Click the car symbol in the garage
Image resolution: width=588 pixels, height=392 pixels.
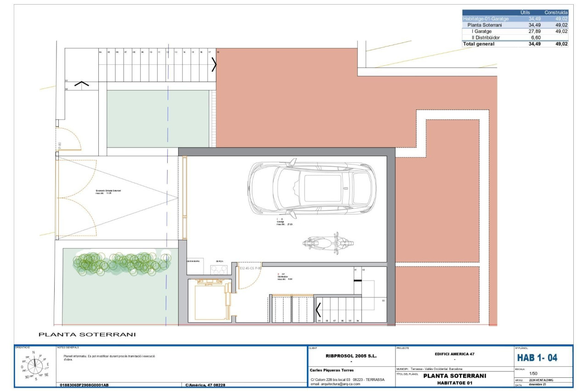tap(311, 187)
